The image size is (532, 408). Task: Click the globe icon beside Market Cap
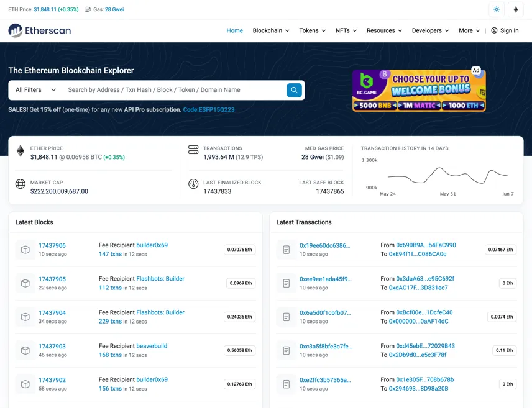21,184
